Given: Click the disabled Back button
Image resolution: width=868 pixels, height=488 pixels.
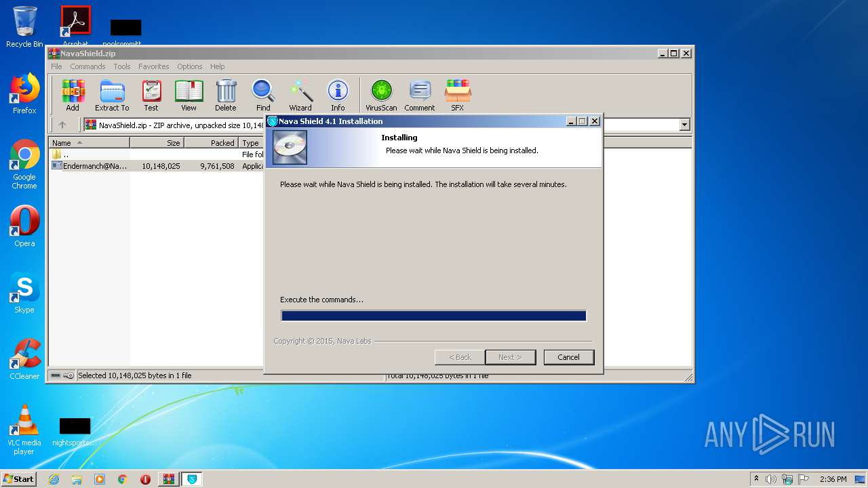Looking at the screenshot, I should (460, 357).
